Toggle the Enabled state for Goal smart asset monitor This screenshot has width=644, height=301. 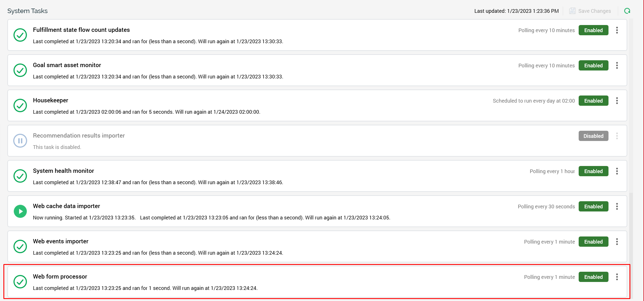tap(593, 66)
